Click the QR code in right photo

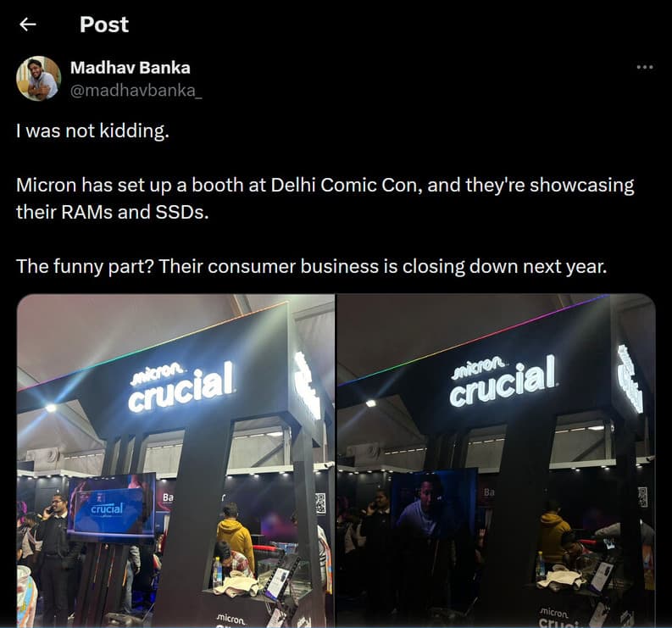(x=641, y=497)
